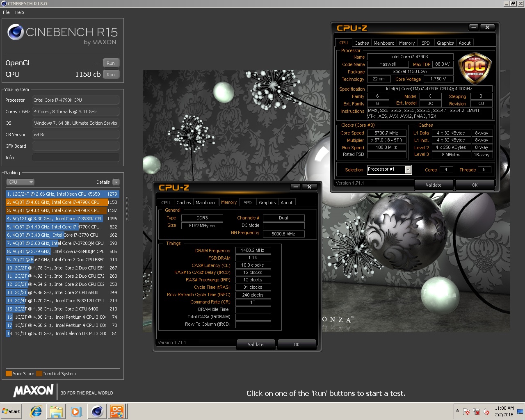
Task: Click Core Speed value 5700.7 MHz
Action: pyautogui.click(x=386, y=133)
